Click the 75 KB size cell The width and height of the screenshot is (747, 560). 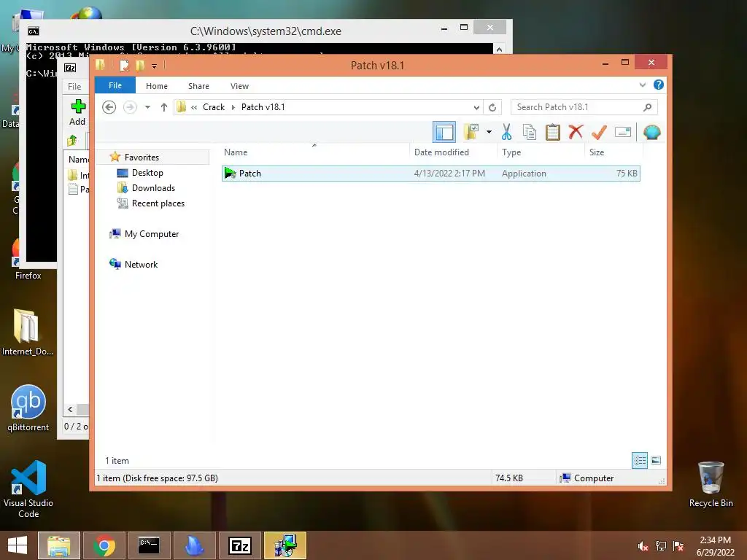click(627, 174)
